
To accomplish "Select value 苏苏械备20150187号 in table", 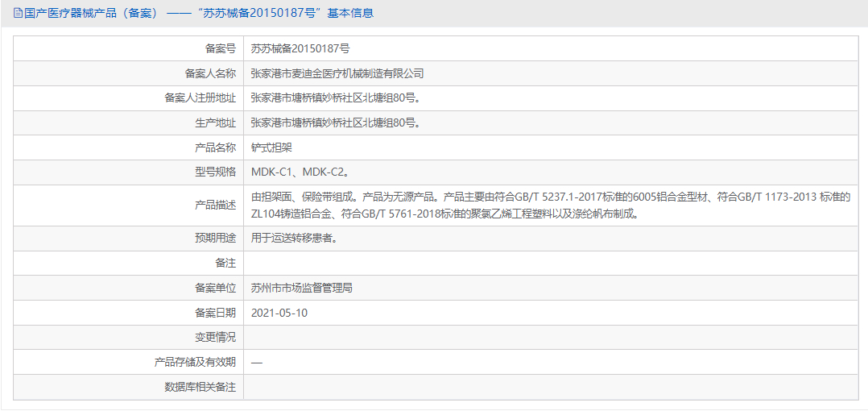I will click(300, 48).
